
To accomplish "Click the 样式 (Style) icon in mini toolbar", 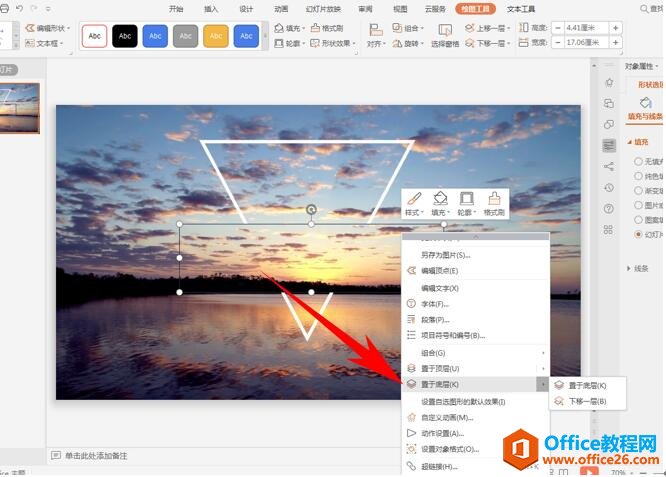I will [x=414, y=203].
